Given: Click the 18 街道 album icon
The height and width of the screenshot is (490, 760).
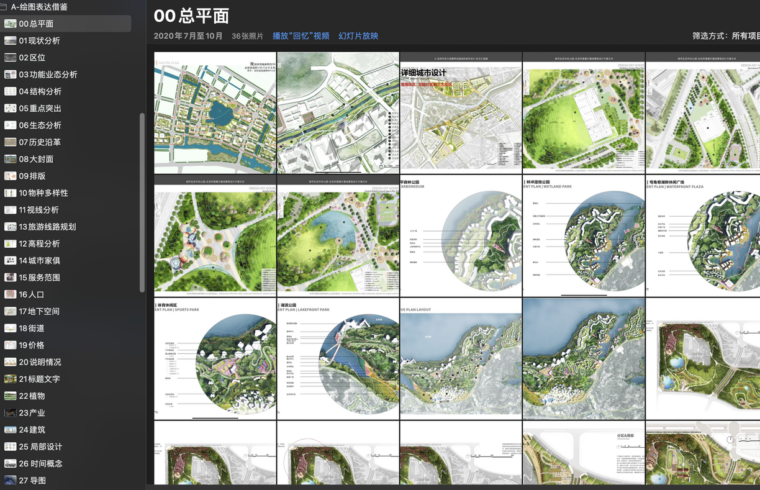Looking at the screenshot, I should point(10,329).
